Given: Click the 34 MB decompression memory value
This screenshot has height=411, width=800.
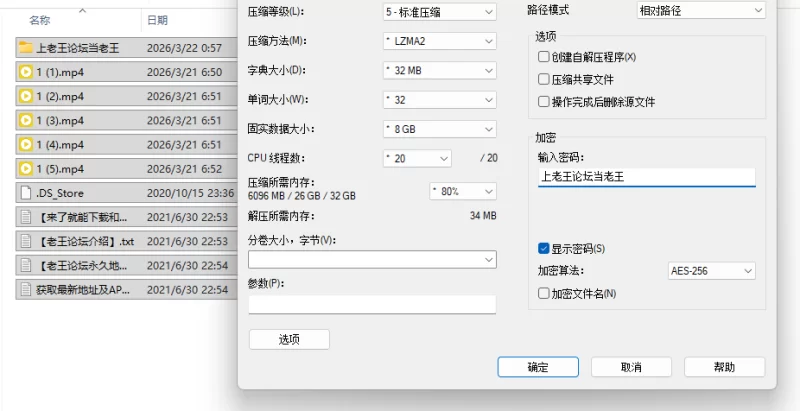Looking at the screenshot, I should [x=483, y=216].
